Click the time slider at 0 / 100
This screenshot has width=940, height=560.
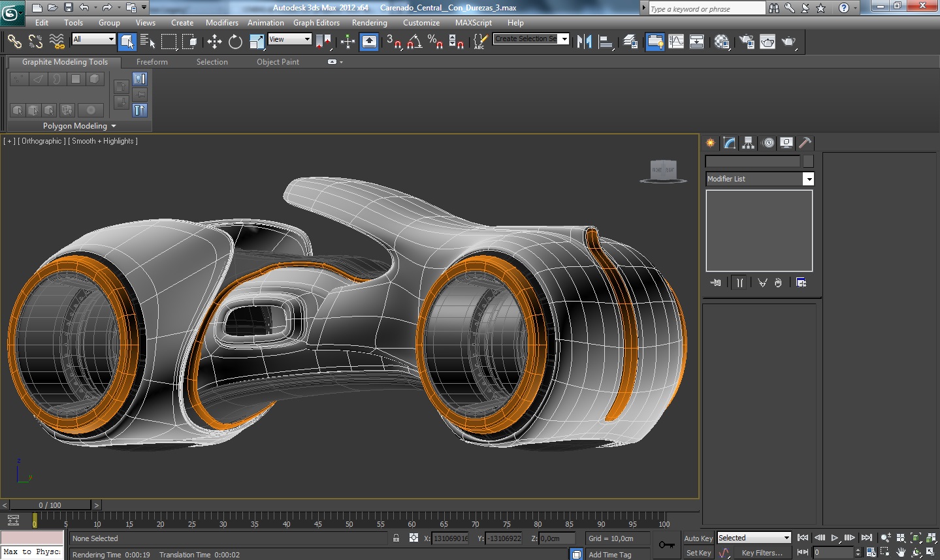pos(50,505)
